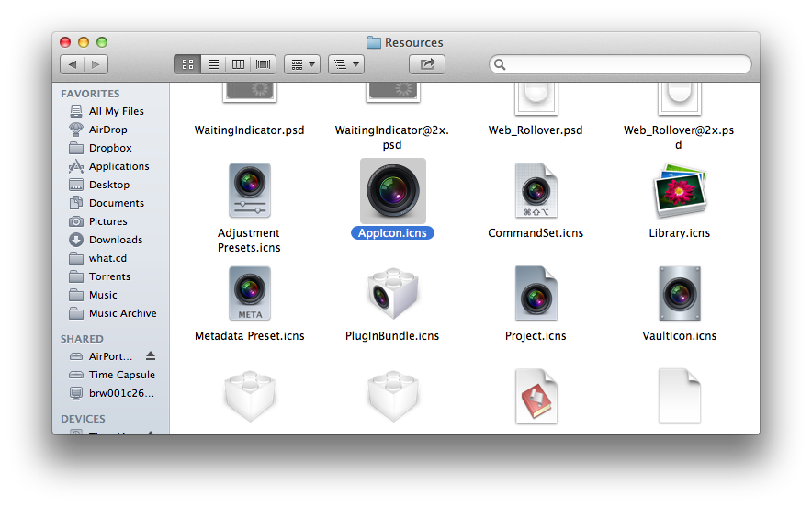Click the Share button in toolbar
812x507 pixels.
(x=427, y=64)
